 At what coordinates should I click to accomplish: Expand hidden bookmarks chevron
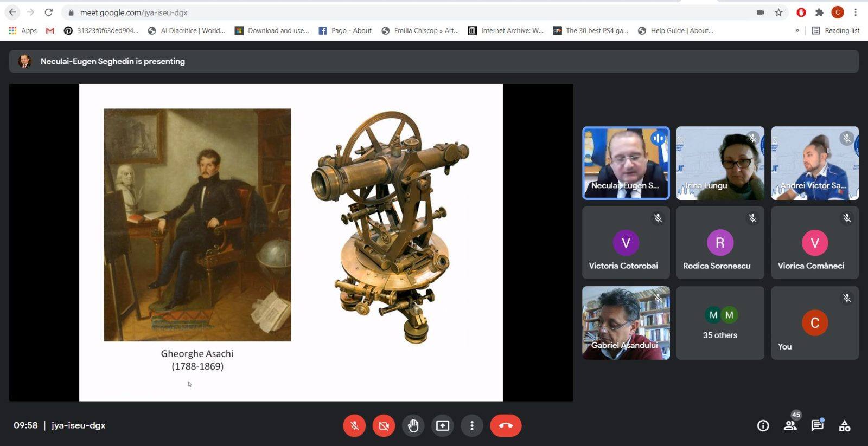click(x=797, y=31)
